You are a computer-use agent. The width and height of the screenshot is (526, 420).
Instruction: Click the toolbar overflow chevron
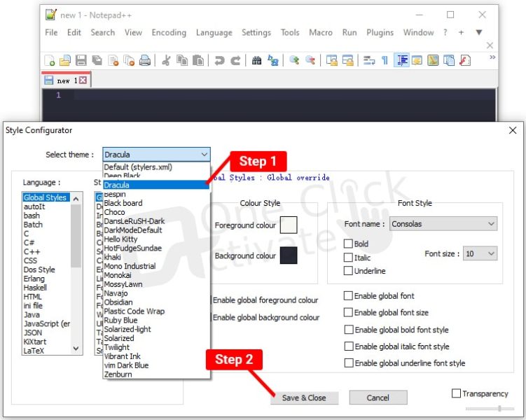pos(492,57)
